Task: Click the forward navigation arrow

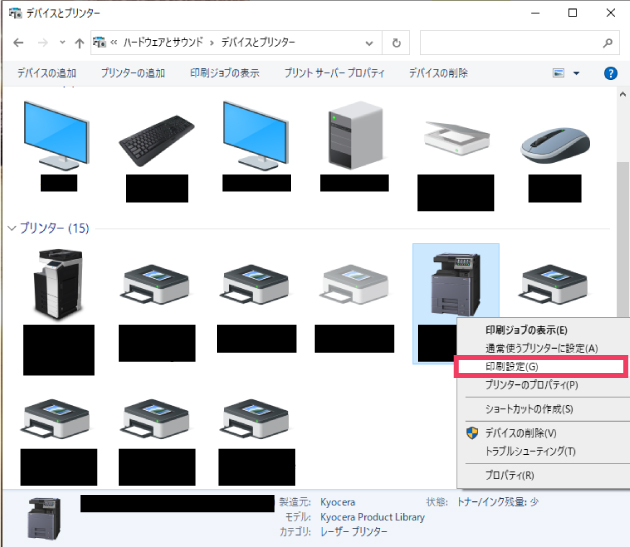Action: point(43,43)
